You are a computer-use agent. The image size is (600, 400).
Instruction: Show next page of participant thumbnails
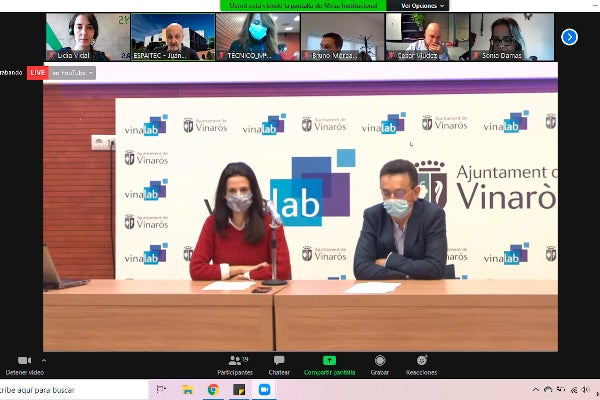click(x=569, y=37)
